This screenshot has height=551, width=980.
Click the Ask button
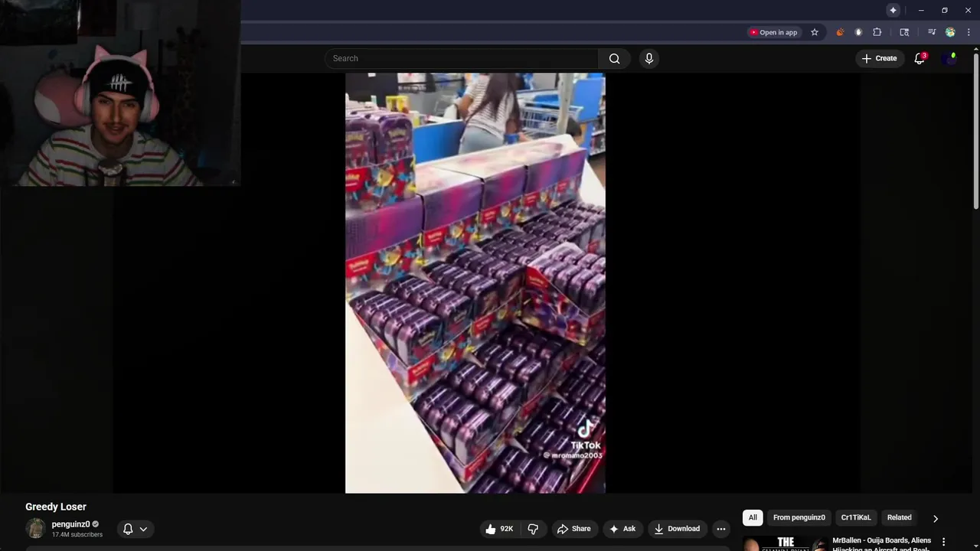622,529
